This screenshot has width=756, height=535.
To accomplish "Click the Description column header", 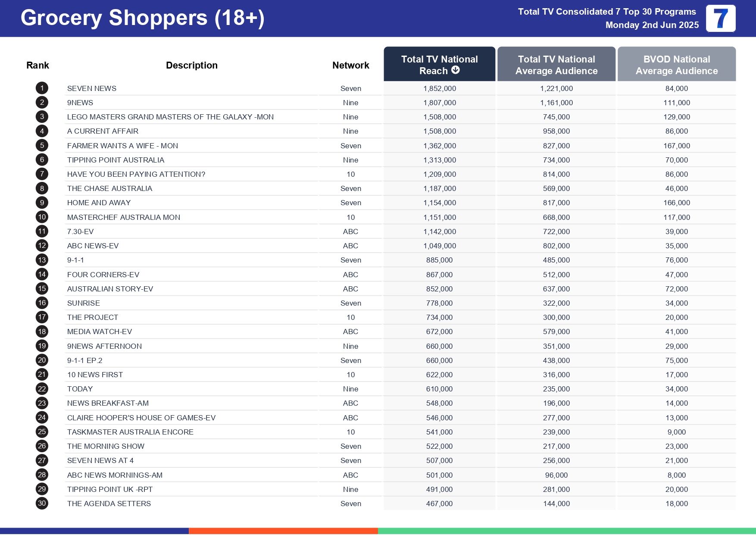I will [x=191, y=66].
